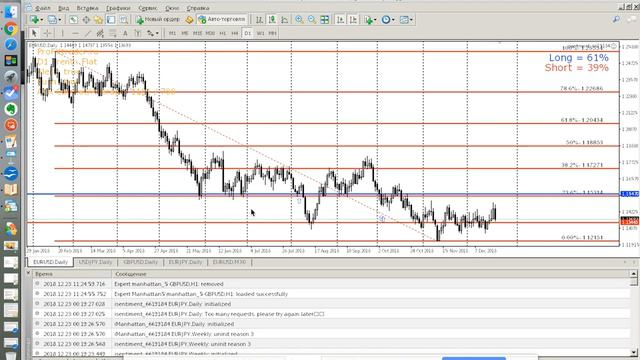Switch chart to M15 timeframe
The width and height of the screenshot is (640, 360).
click(198, 33)
